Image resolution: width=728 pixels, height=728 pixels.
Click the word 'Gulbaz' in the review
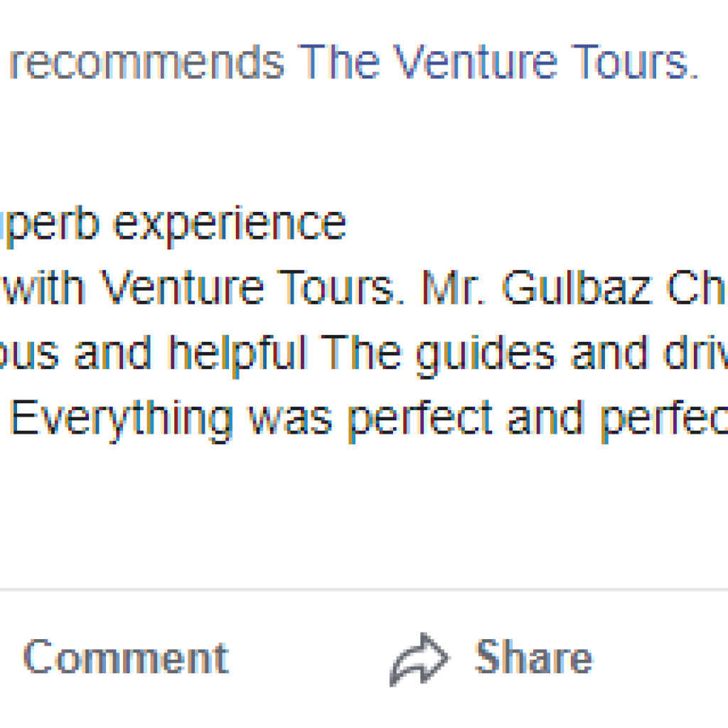click(x=577, y=288)
